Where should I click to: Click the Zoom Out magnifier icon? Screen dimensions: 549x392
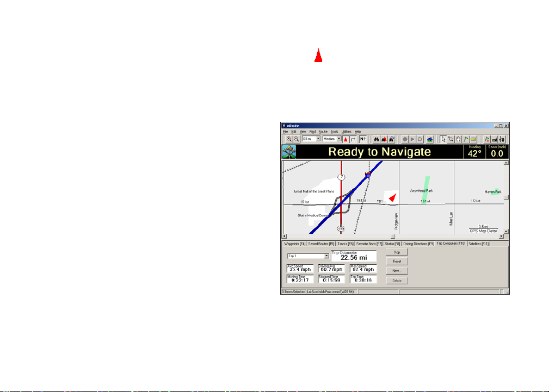click(296, 139)
